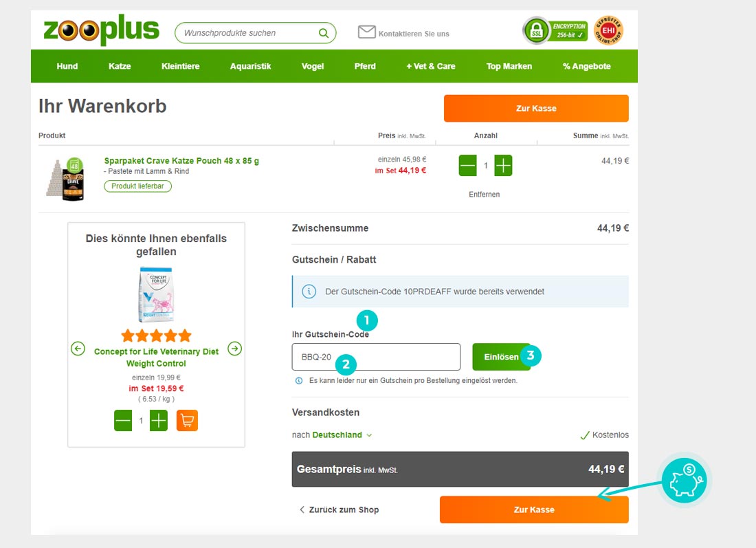Show next recommended product arrow
Screen dimensions: 756x548
[235, 349]
